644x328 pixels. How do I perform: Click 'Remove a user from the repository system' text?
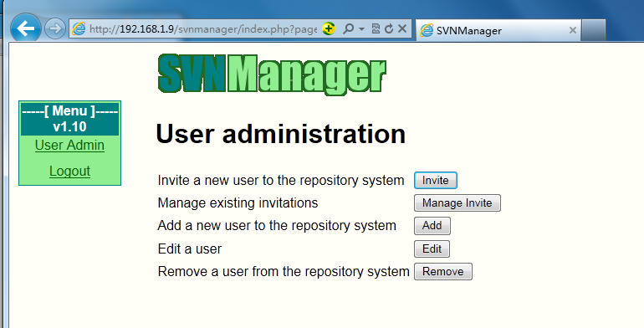284,272
